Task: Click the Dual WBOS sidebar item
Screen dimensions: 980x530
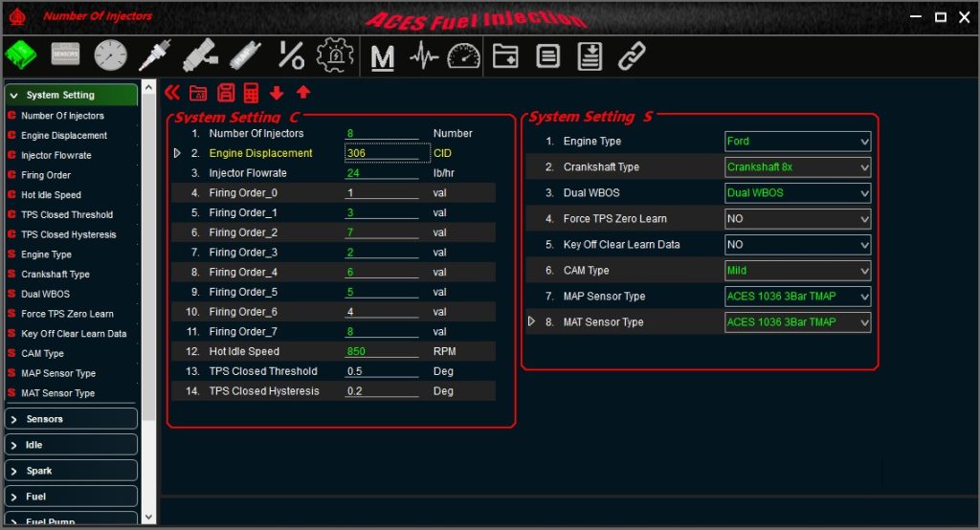Action: 45,294
